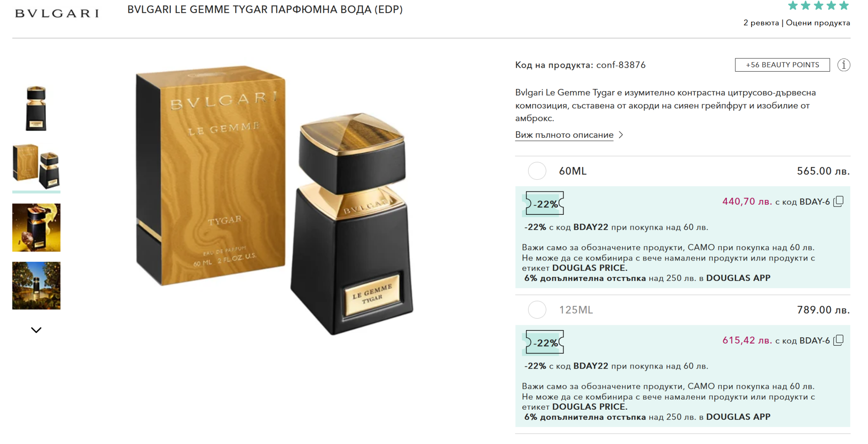Select the 125ML size option
Screen dimensions: 868x444
coord(537,310)
